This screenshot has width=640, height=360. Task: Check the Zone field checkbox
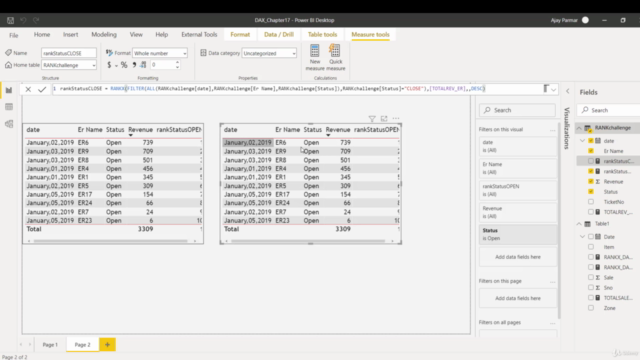click(591, 308)
